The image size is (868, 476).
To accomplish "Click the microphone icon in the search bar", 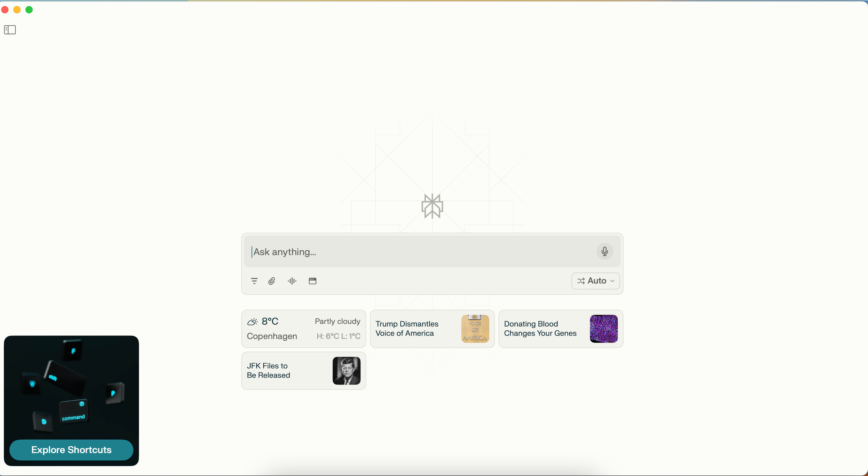I will click(x=604, y=252).
